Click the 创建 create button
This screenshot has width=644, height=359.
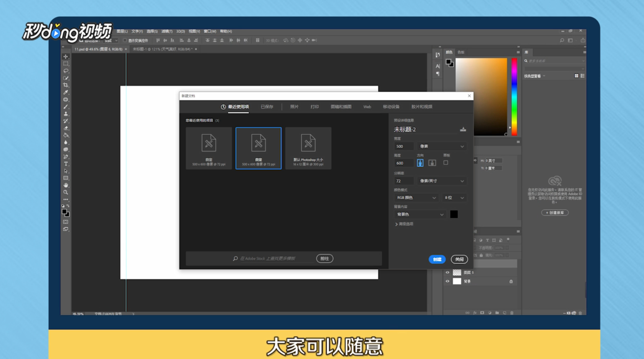437,259
